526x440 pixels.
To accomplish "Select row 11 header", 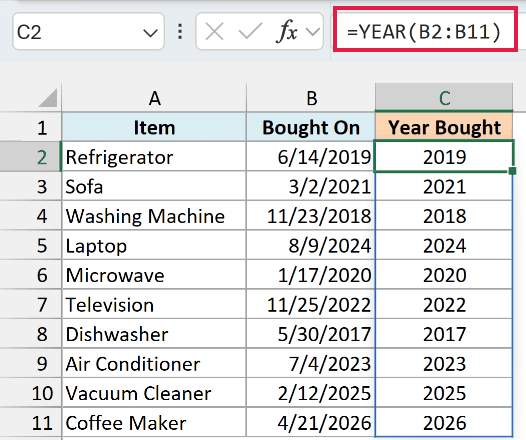I will [31, 423].
